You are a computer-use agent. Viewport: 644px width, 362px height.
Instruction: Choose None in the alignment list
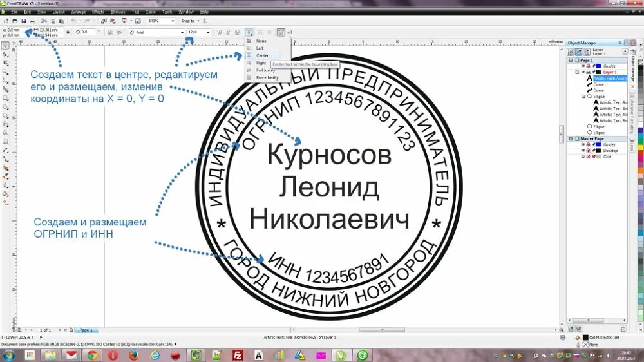pyautogui.click(x=261, y=41)
